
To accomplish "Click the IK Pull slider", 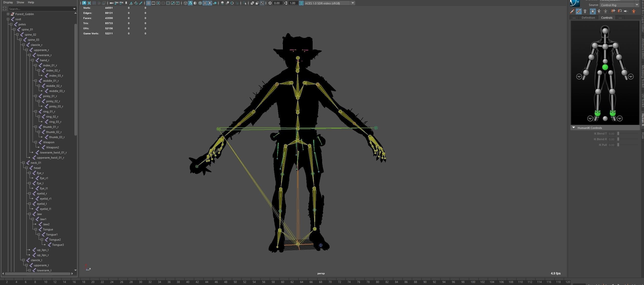I will 618,145.
